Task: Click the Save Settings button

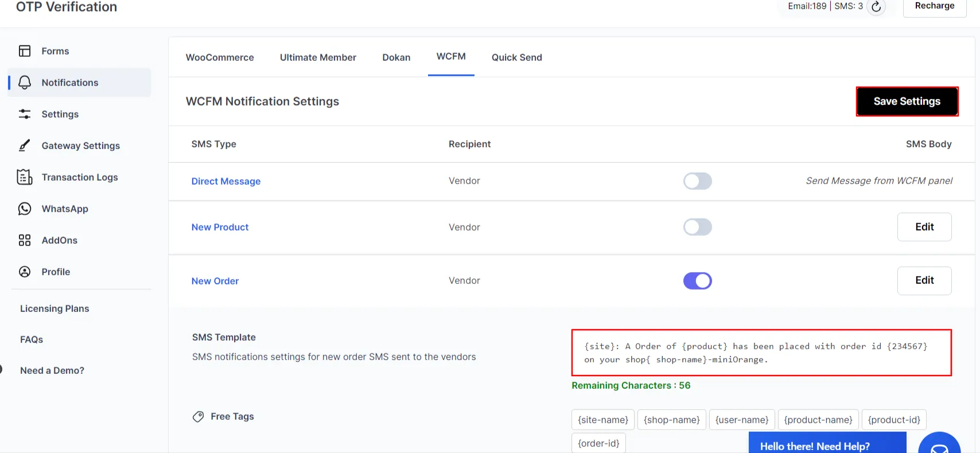Action: click(907, 101)
